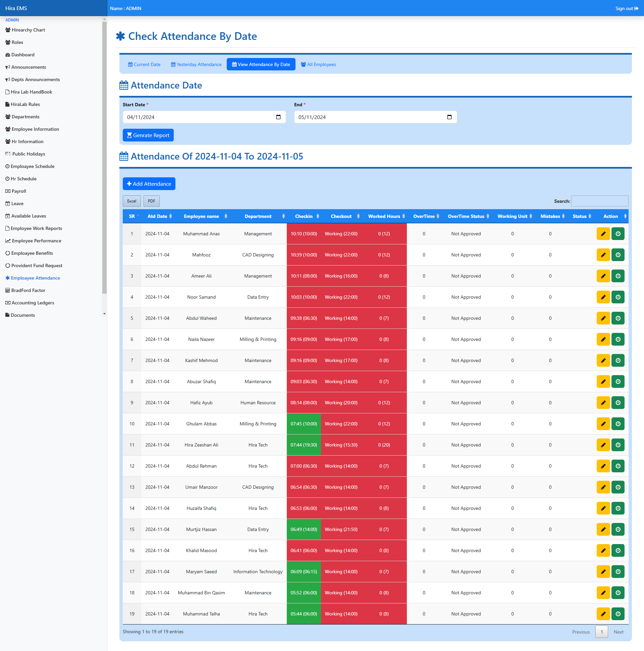Screen dimensions: 644x651
Task: Click green clock icon for Maryam Saeed
Action: (618, 572)
